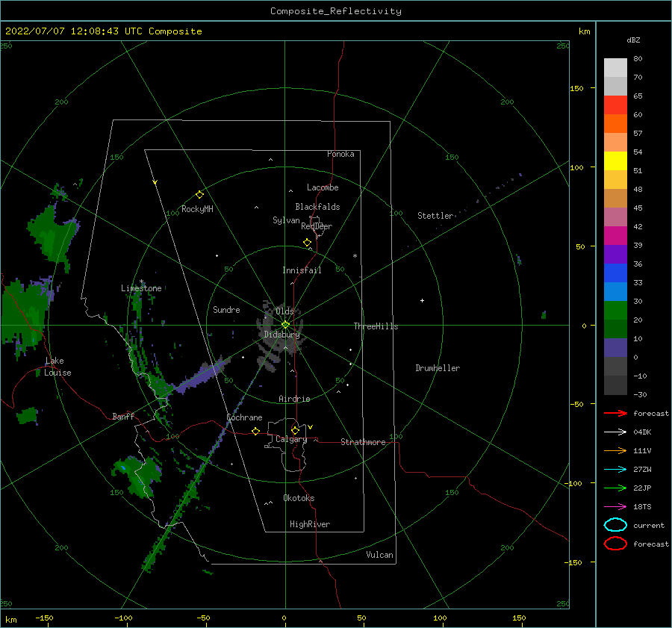Click the Blackfalds label
This screenshot has height=628, width=672.
tap(317, 207)
